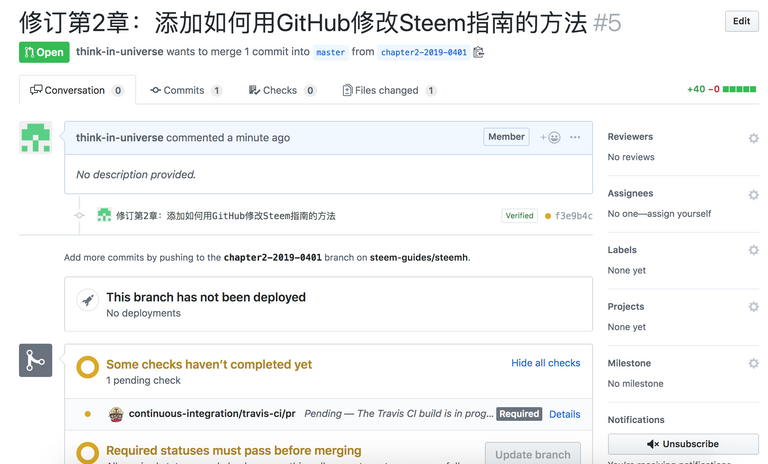Open the comment options ellipsis menu
This screenshot has width=768, height=464.
point(575,137)
